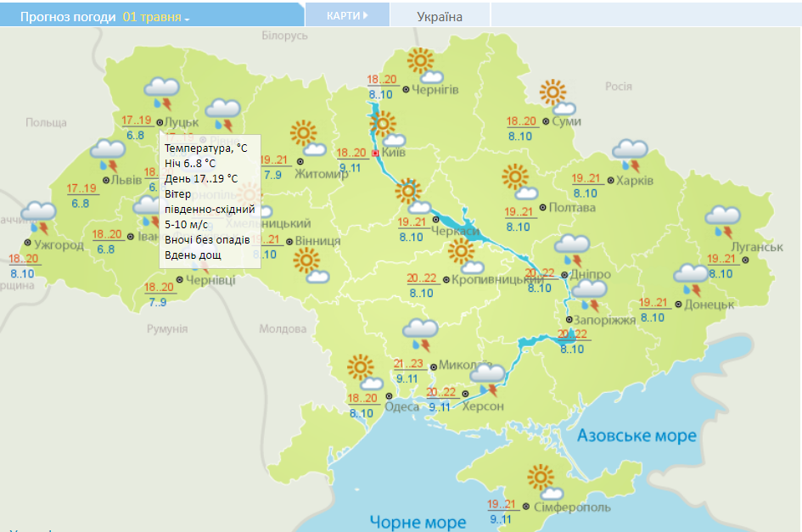Click the sun icon near Одеса
Image resolution: width=802 pixels, height=532 pixels.
[x=358, y=365]
